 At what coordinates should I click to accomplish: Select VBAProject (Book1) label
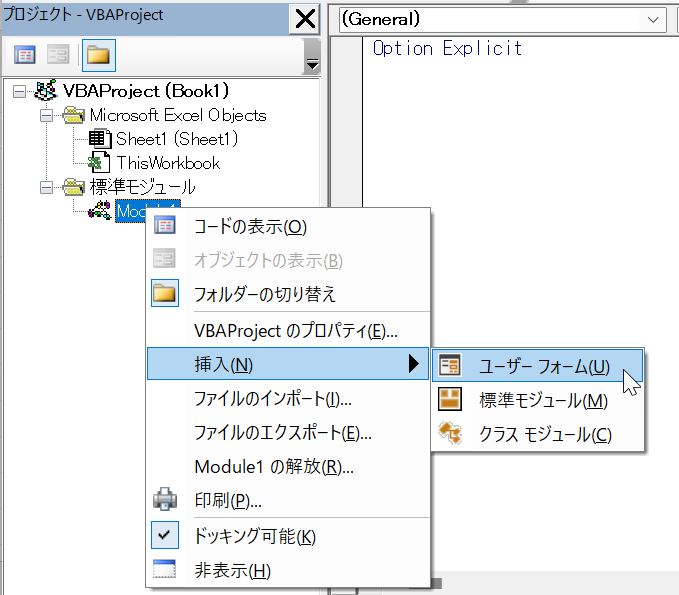(146, 91)
